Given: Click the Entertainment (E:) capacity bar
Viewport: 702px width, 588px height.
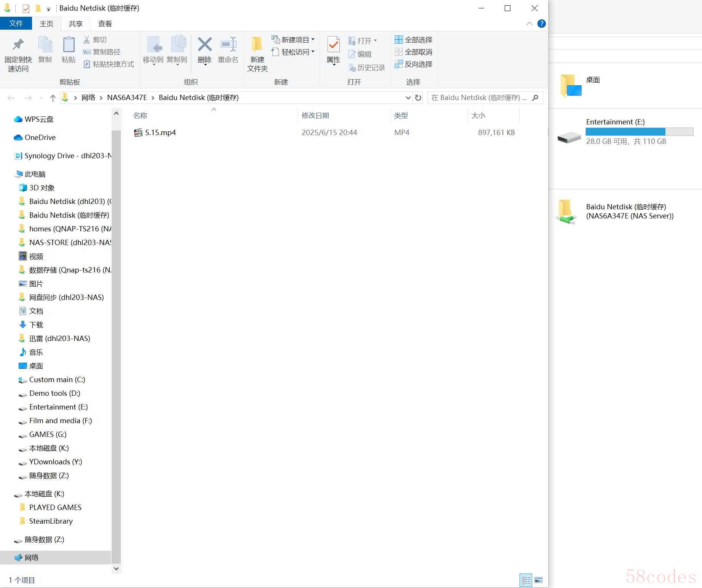Looking at the screenshot, I should tap(639, 132).
